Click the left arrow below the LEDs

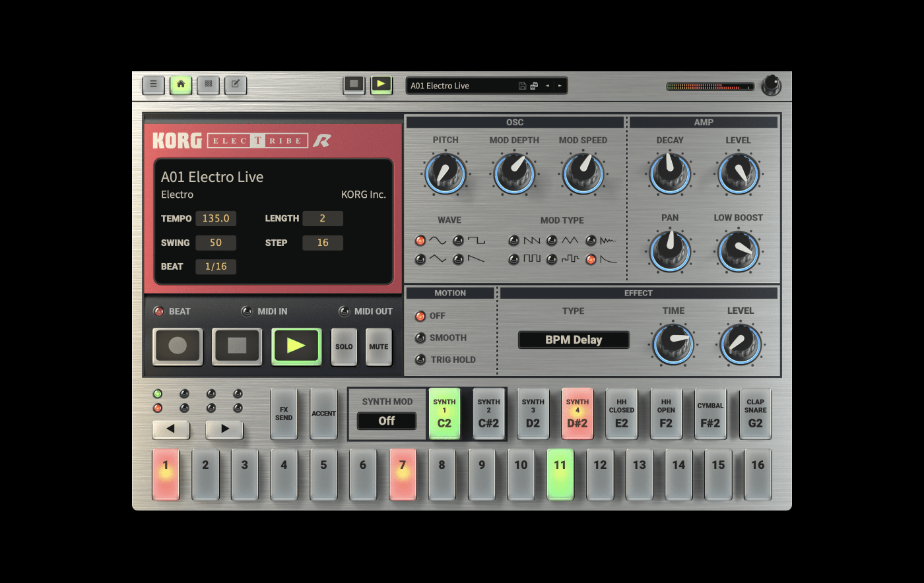click(171, 429)
